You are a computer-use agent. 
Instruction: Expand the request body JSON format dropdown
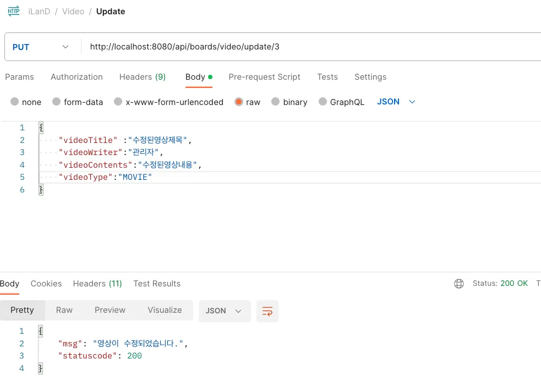point(396,102)
